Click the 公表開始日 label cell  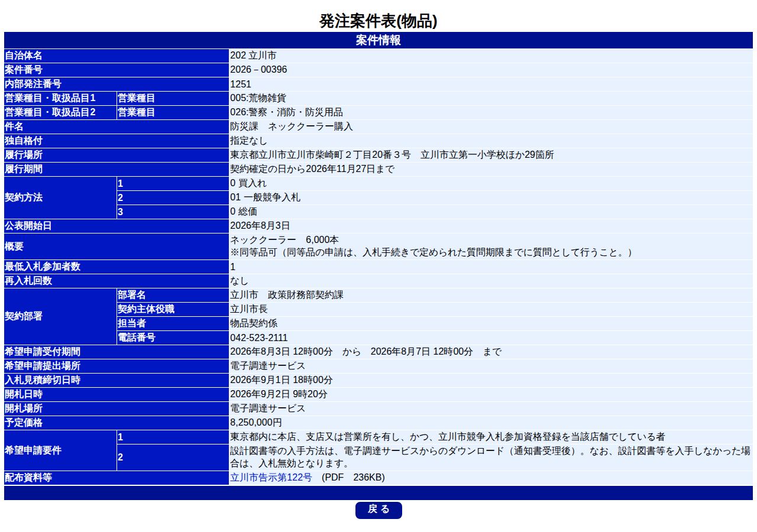[117, 226]
